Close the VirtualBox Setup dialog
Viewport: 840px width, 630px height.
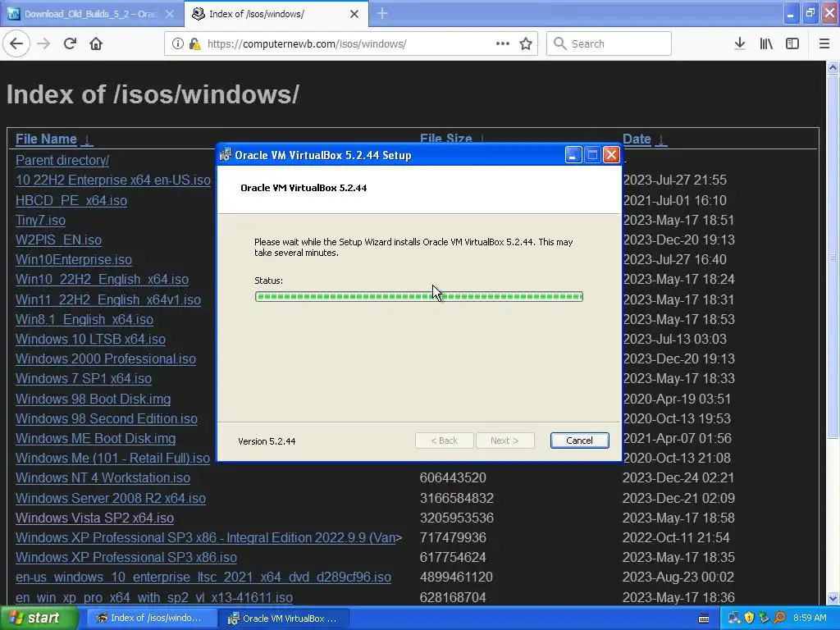click(611, 155)
